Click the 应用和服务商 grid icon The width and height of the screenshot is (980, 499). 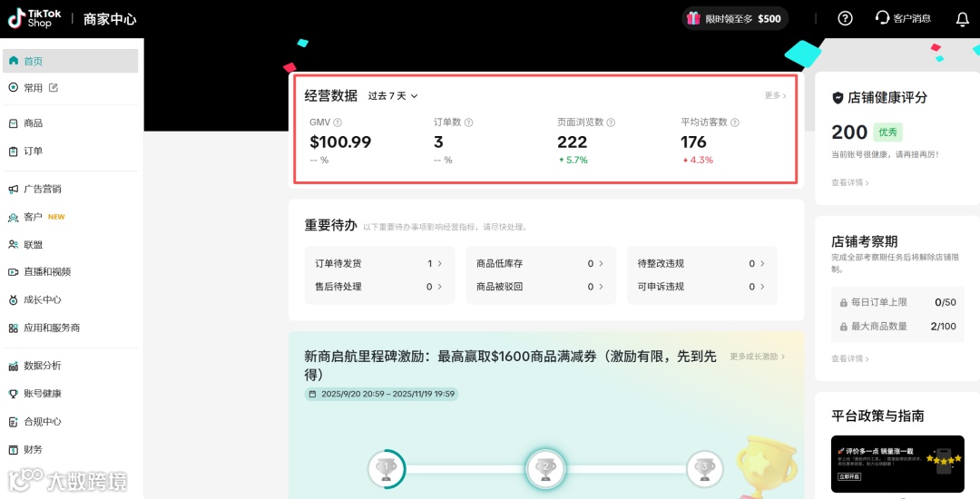[13, 328]
